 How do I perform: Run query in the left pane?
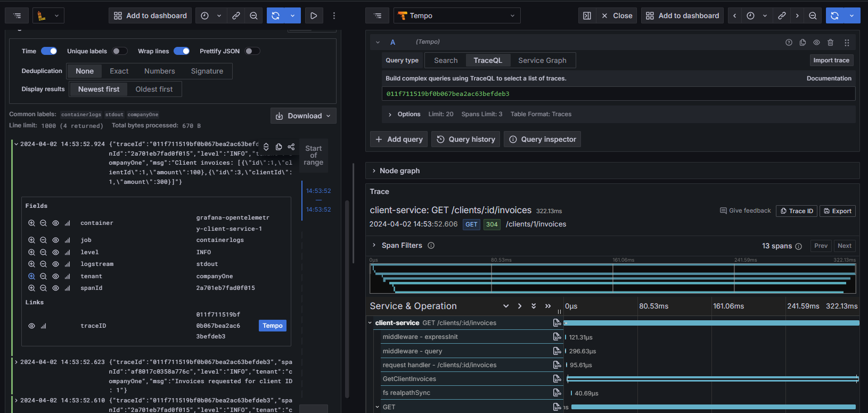[275, 15]
